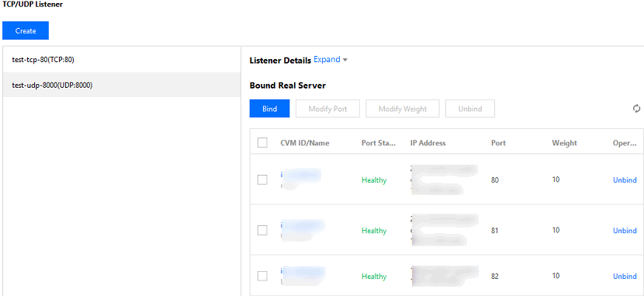The width and height of the screenshot is (644, 296).
Task: Click the Create button
Action: pyautogui.click(x=26, y=30)
